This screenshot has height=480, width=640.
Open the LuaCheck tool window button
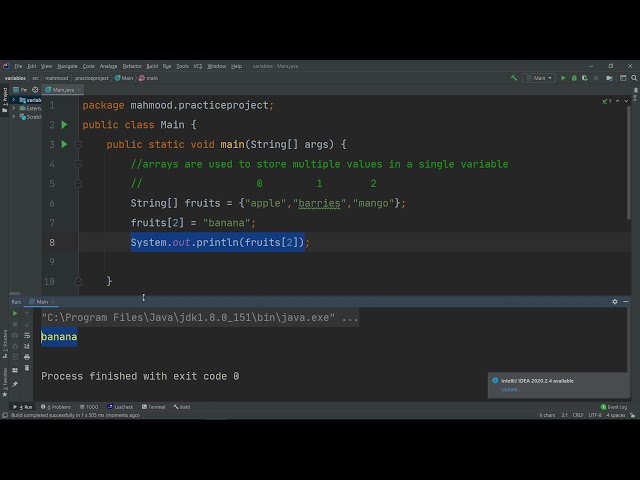120,407
